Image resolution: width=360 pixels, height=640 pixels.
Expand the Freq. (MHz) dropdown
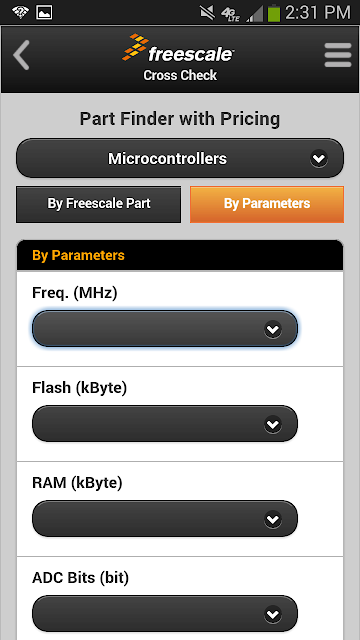click(x=165, y=329)
